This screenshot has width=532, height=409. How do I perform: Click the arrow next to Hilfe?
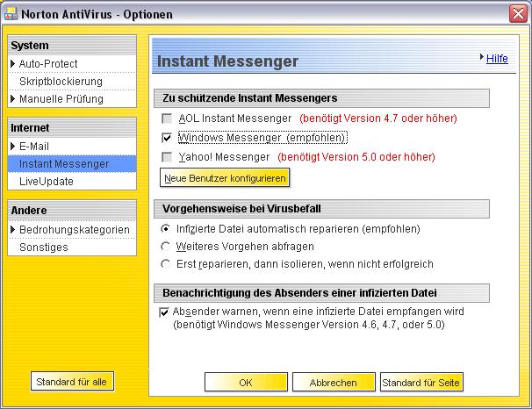pyautogui.click(x=482, y=57)
